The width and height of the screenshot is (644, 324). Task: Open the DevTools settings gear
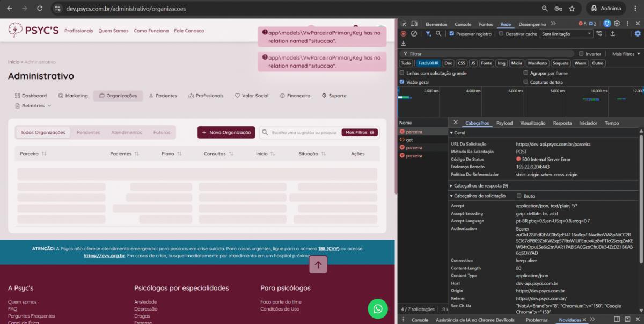coord(617,24)
